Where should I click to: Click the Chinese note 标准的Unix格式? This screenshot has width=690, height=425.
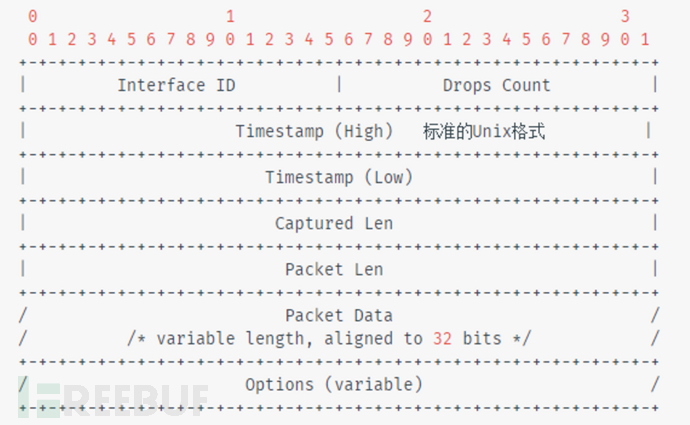tap(484, 131)
